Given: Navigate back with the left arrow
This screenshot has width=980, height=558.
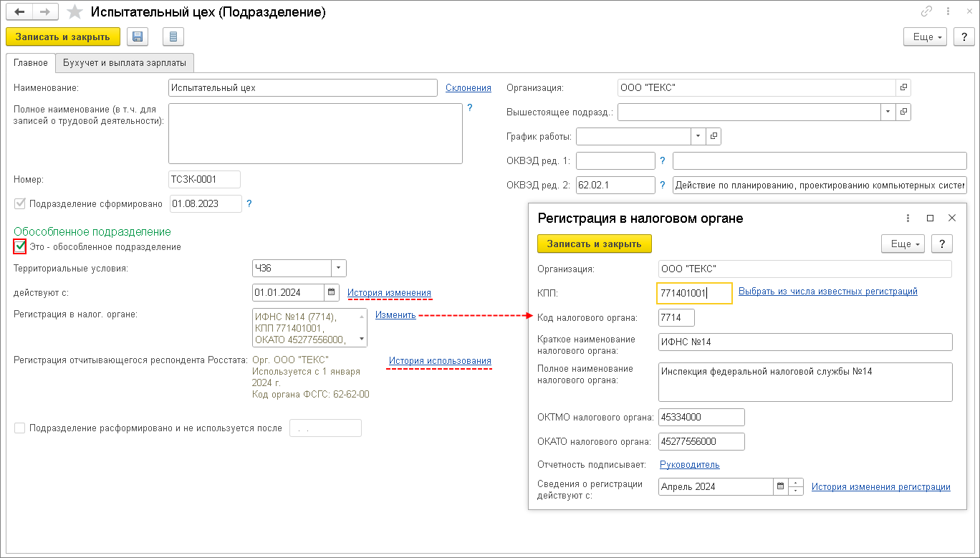Looking at the screenshot, I should pyautogui.click(x=19, y=12).
